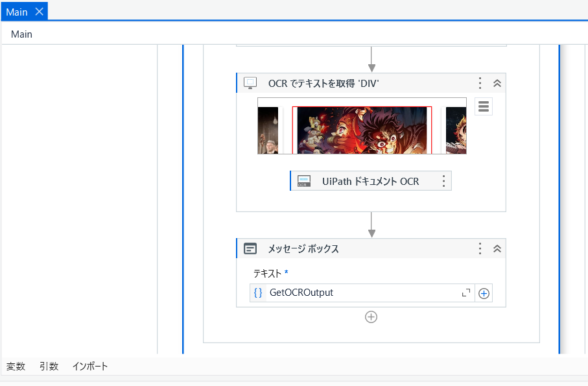This screenshot has width=588, height=386.
Task: Open the 引数 panel
Action: 49,366
